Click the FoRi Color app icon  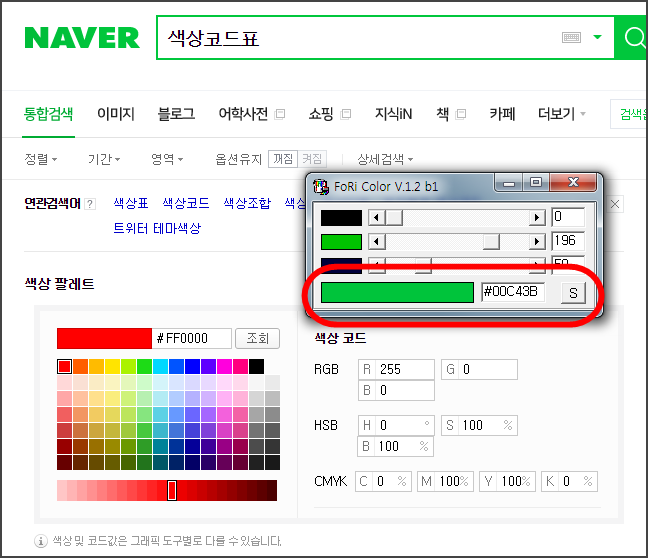[x=321, y=187]
